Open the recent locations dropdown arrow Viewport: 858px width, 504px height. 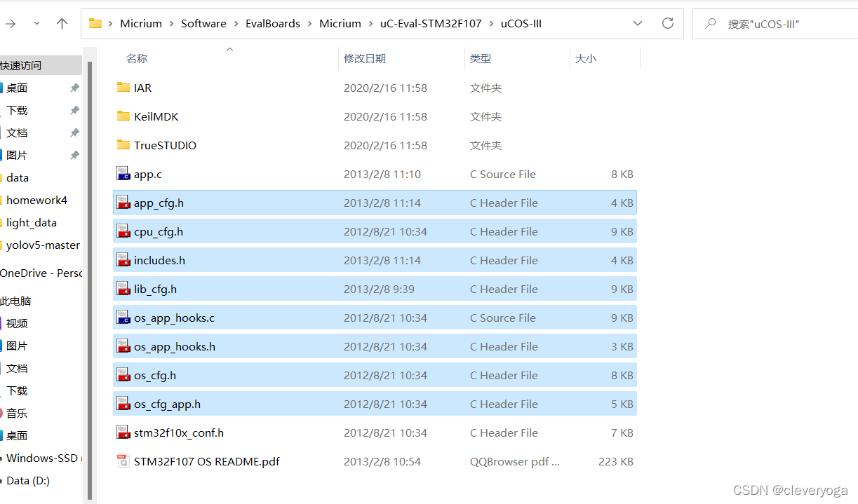[36, 23]
